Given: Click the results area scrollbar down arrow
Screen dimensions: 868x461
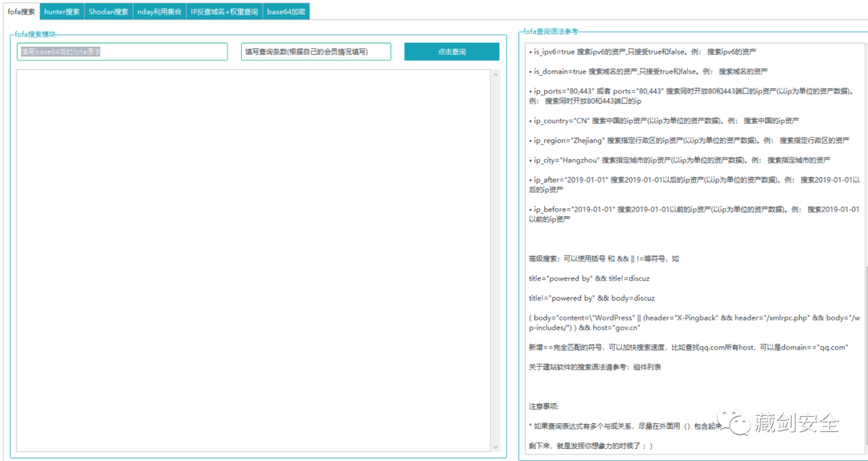Looking at the screenshot, I should 495,447.
